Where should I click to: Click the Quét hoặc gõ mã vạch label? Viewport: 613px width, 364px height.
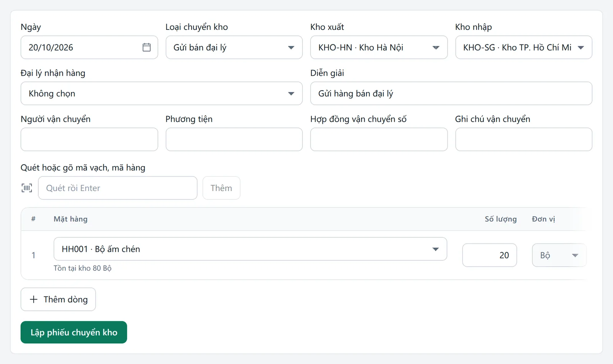(x=83, y=168)
